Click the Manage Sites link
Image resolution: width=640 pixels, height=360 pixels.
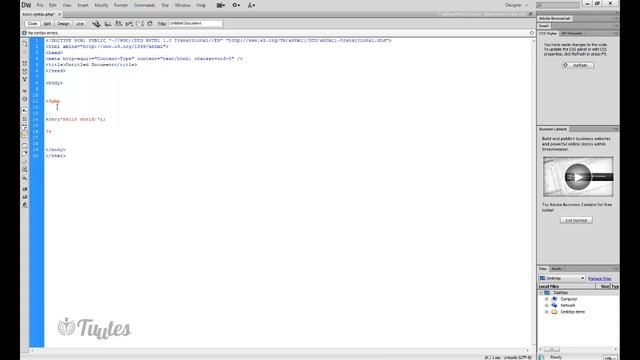(x=600, y=278)
